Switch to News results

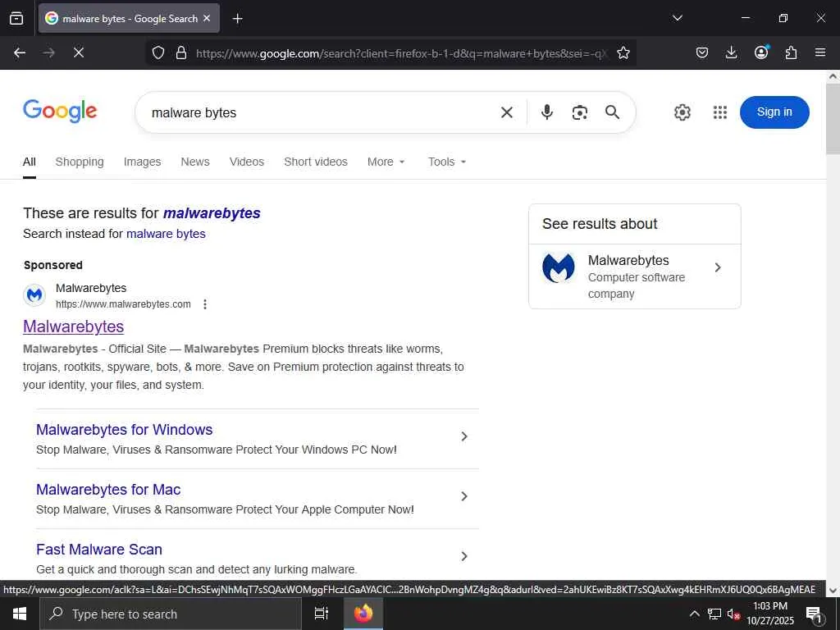[x=195, y=162]
